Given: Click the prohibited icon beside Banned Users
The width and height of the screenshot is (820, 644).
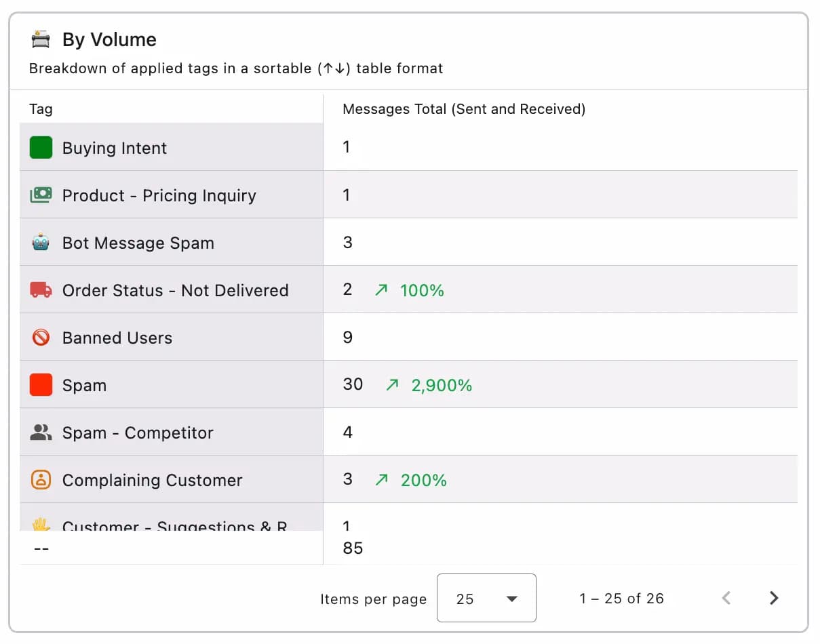Looking at the screenshot, I should point(41,338).
